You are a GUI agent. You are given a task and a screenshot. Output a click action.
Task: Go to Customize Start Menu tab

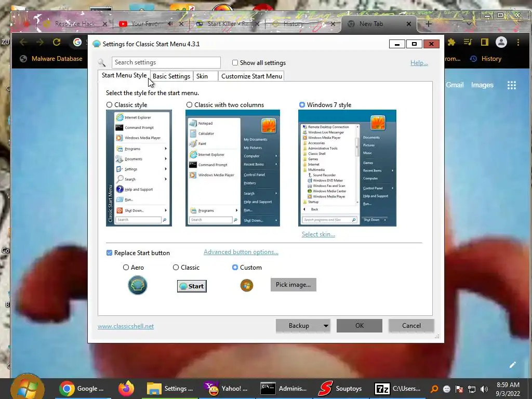[251, 76]
